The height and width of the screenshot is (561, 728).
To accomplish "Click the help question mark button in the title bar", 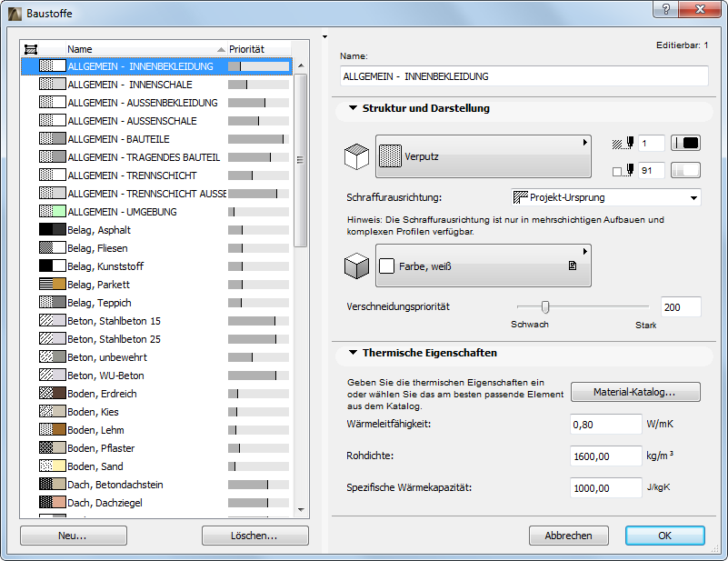I will [x=666, y=9].
